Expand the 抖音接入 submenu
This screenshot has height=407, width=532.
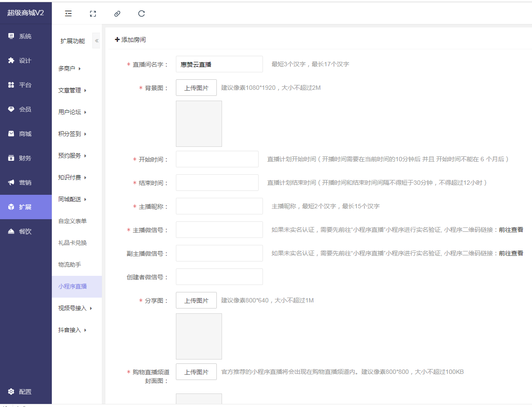point(72,330)
